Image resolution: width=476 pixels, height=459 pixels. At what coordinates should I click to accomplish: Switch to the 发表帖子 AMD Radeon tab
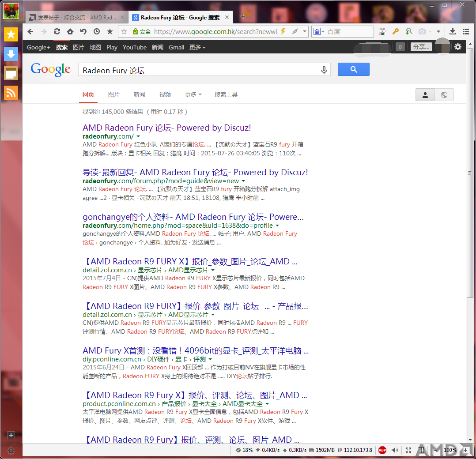[76, 18]
